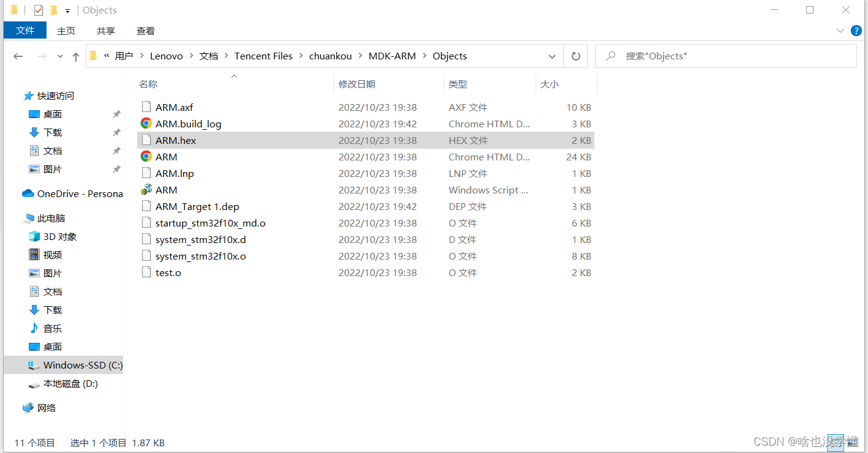Image resolution: width=868 pixels, height=453 pixels.
Task: Open the Customize Quick Access Toolbar dropdown
Action: point(67,11)
